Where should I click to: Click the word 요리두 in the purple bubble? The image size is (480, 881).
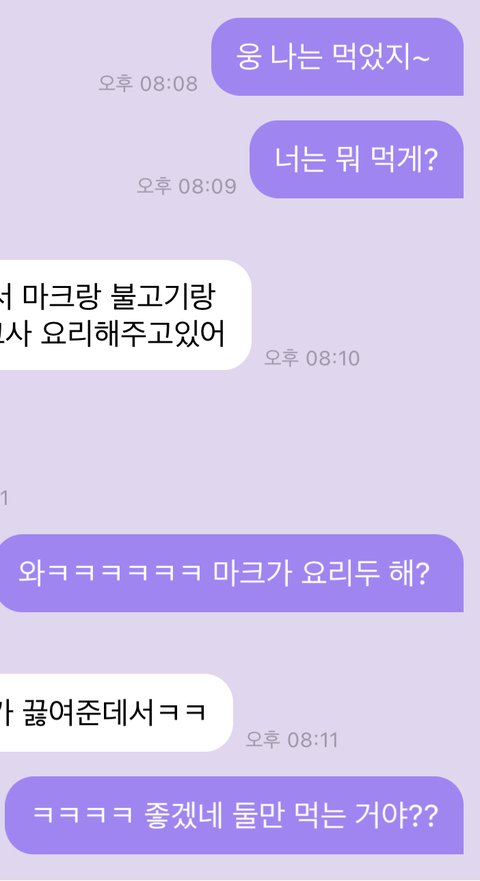point(339,574)
